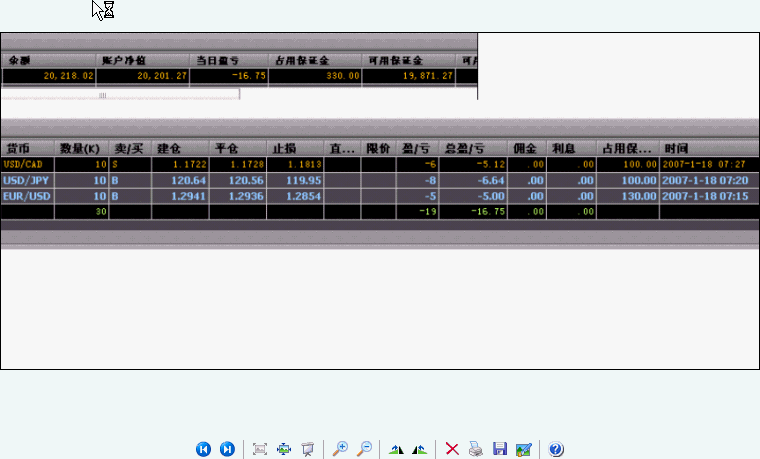
Task: Select the USD/CAD currency row
Action: [x=380, y=164]
